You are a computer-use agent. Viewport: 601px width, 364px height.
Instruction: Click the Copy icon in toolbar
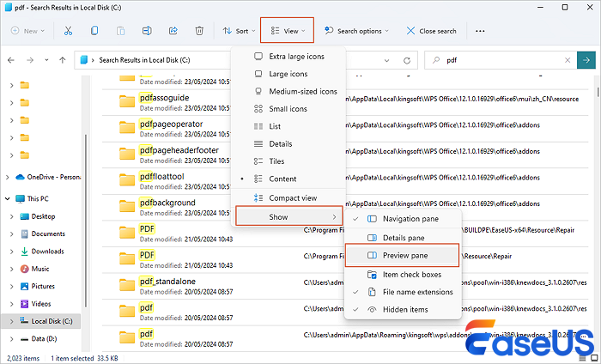(x=94, y=31)
